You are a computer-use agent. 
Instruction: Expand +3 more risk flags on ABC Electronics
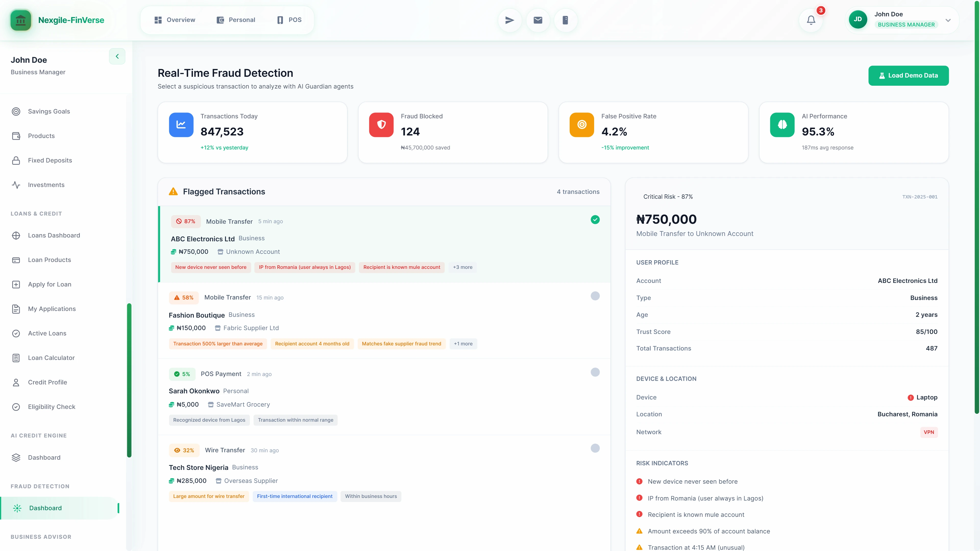point(463,267)
